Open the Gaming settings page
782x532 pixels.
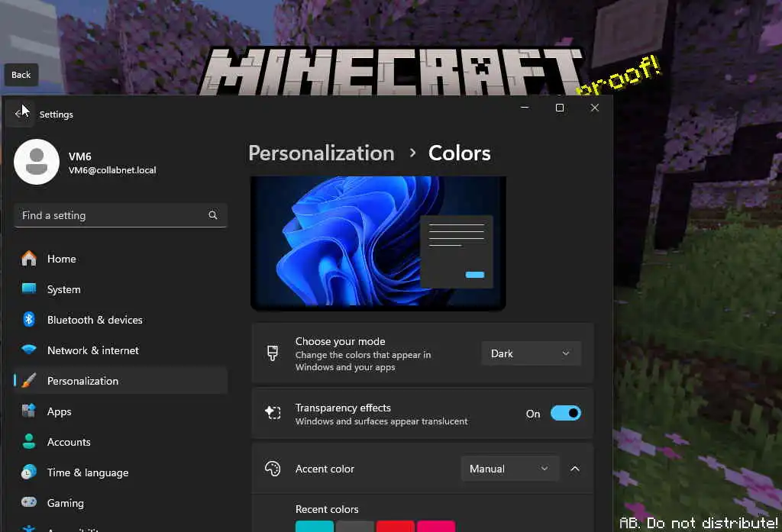pyautogui.click(x=121, y=502)
